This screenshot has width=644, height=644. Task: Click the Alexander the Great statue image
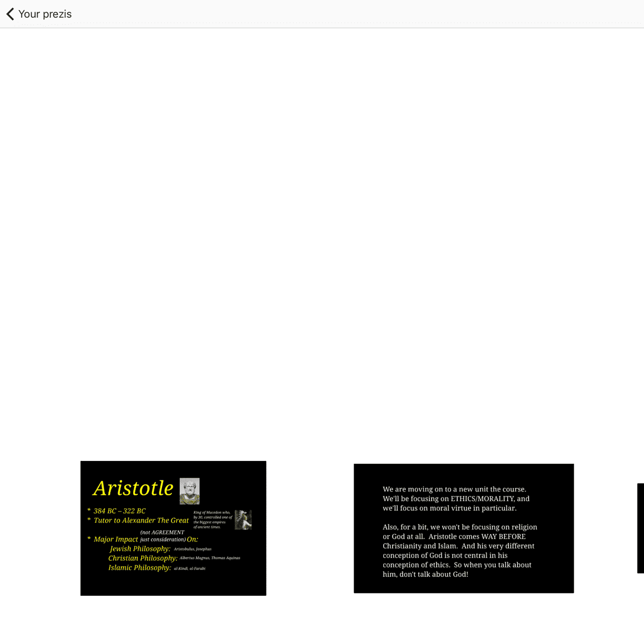243,519
